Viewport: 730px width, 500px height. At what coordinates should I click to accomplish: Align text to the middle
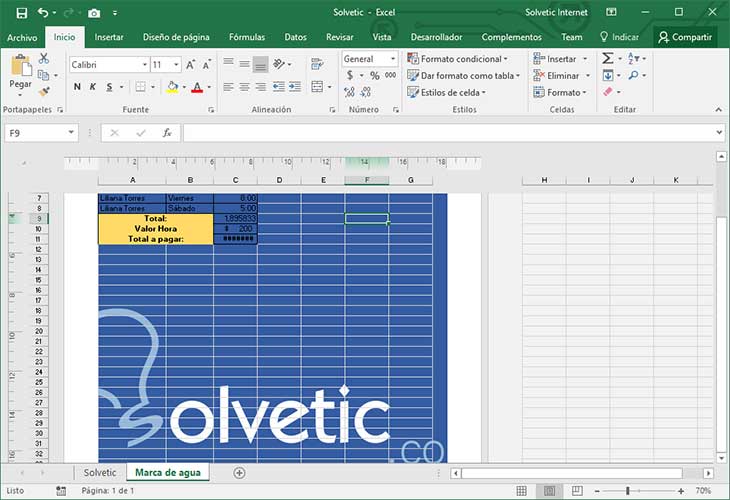[x=244, y=64]
